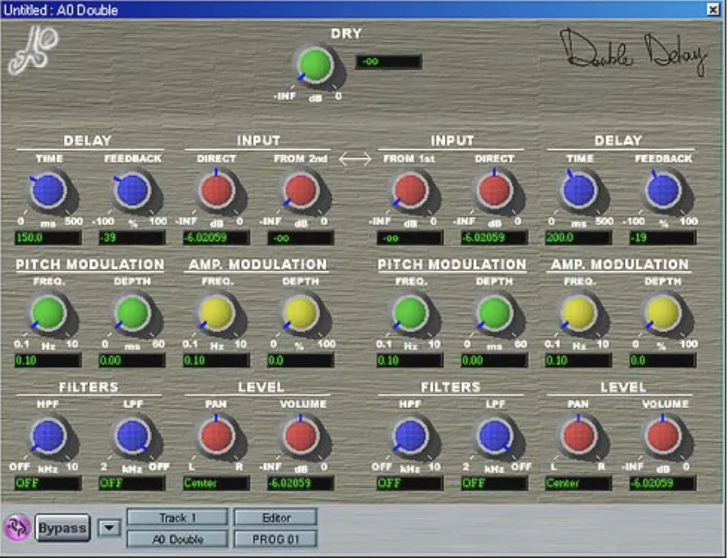Click right amp modulation FREQ knob
The width and height of the screenshot is (728, 560).
pyautogui.click(x=579, y=313)
